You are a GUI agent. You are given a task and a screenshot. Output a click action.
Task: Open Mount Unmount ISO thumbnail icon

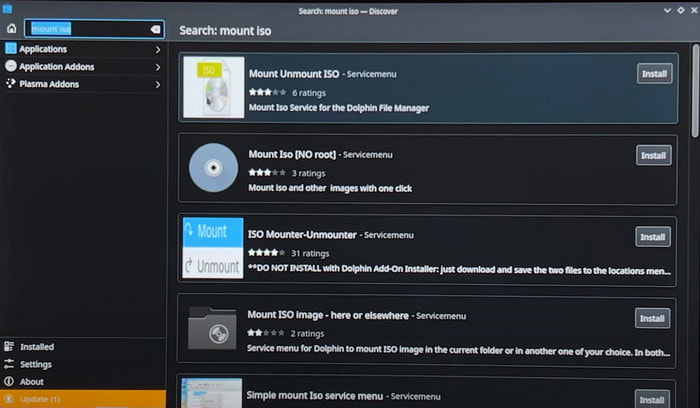coord(214,87)
